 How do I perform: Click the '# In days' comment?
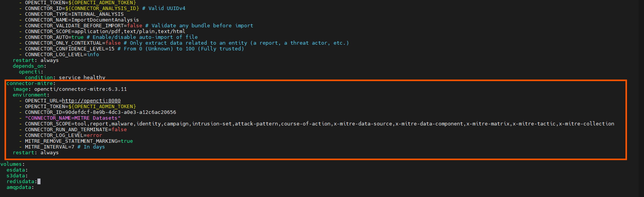click(91, 147)
